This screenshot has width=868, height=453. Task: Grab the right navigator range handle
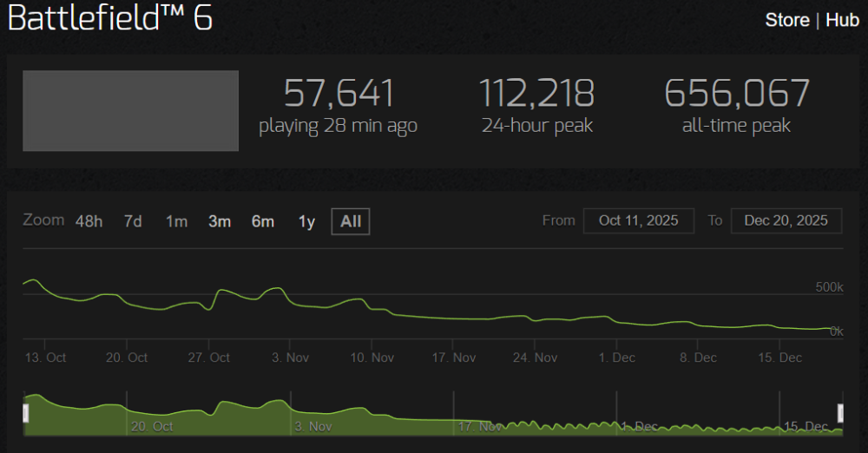pos(840,413)
